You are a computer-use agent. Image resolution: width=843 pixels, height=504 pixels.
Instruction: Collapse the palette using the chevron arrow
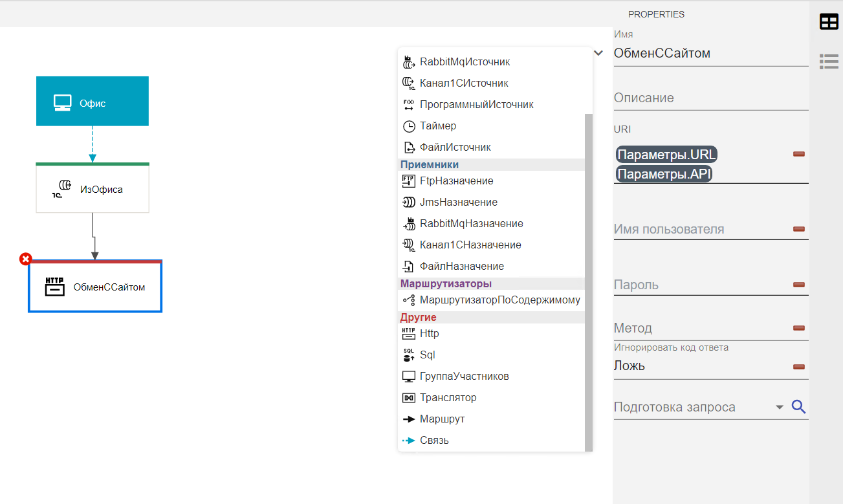(x=598, y=53)
